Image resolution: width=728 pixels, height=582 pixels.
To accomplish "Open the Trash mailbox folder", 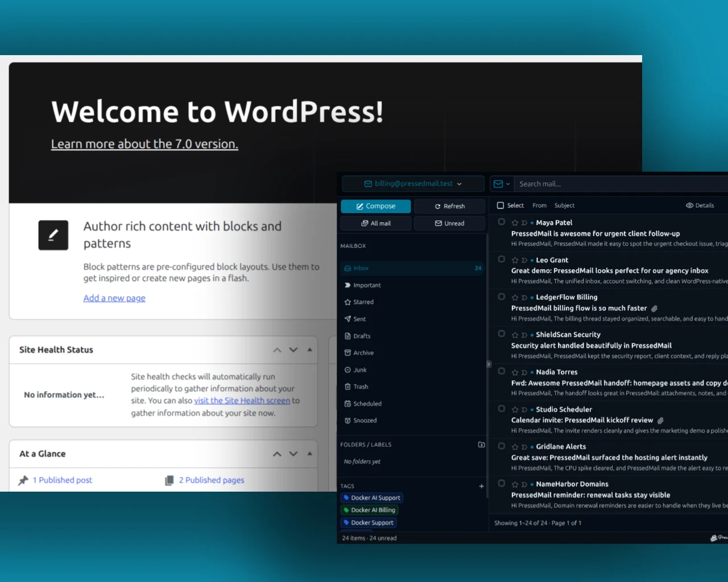I will tap(412, 386).
